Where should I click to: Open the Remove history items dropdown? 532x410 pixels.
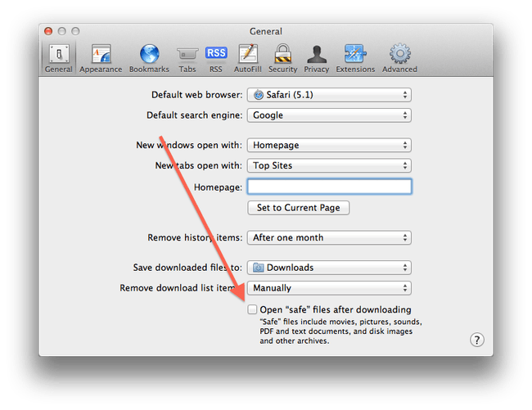[329, 237]
